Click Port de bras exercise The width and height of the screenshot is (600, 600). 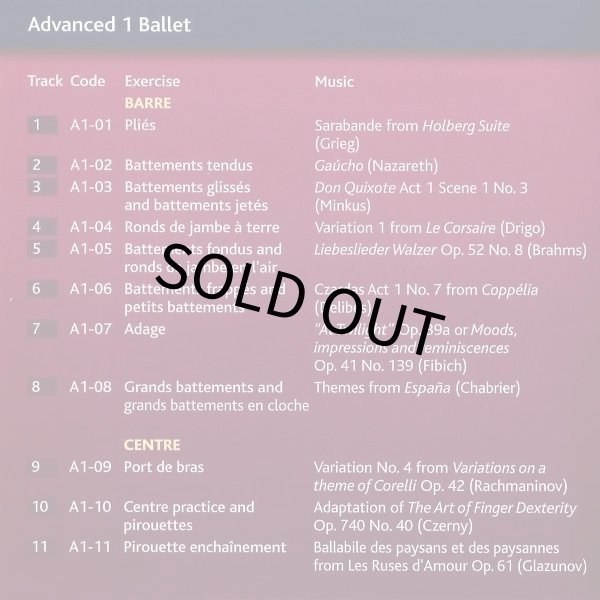tap(164, 467)
